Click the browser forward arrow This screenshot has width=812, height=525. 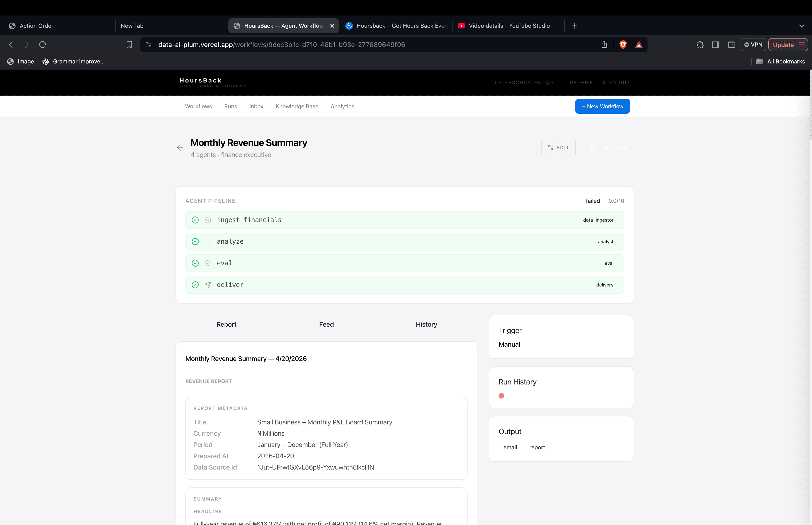(27, 45)
